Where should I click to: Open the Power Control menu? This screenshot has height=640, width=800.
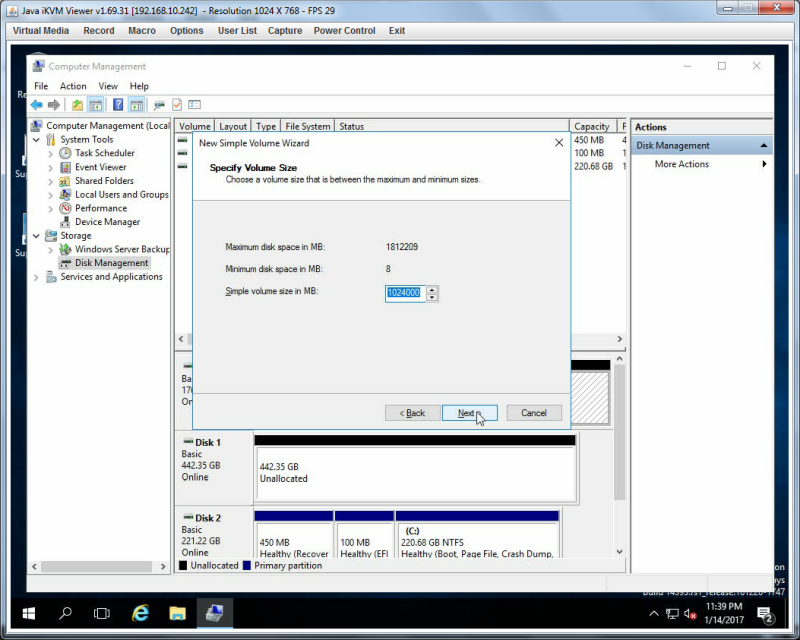click(344, 31)
